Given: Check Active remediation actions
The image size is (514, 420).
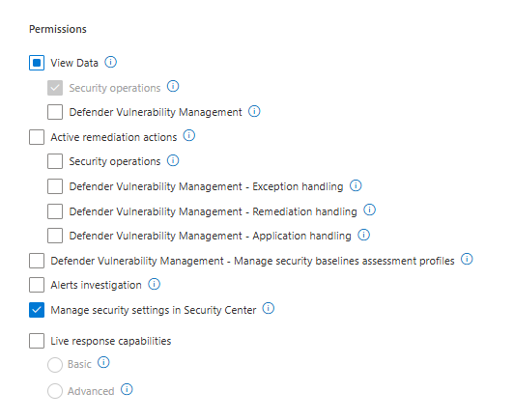Looking at the screenshot, I should click(x=37, y=137).
